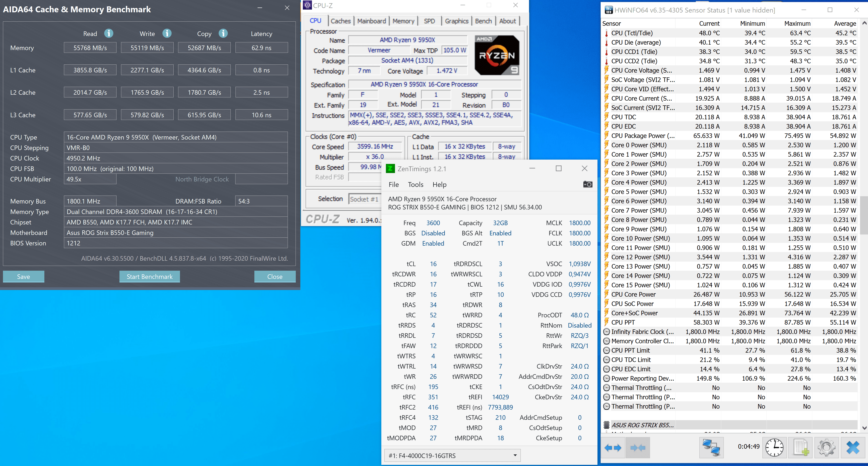Open the Socket #1 selection dropdown in CPU-Z

[365, 199]
